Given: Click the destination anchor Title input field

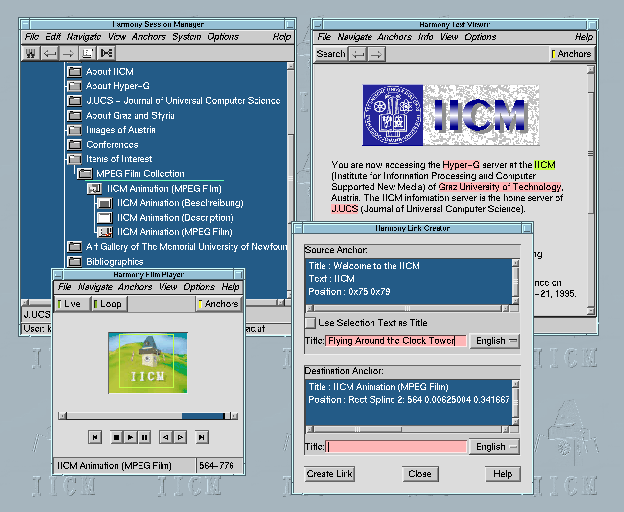Looking at the screenshot, I should tap(397, 447).
